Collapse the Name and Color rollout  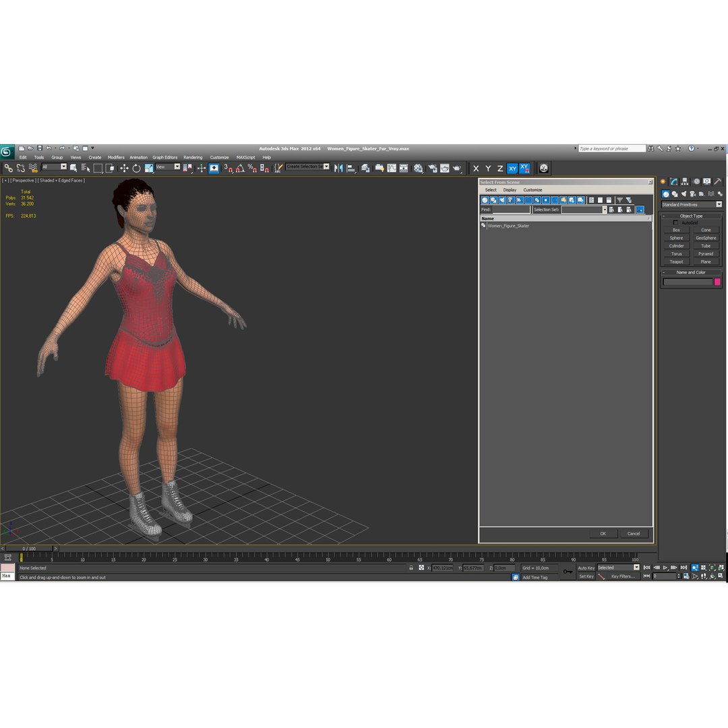tap(691, 272)
